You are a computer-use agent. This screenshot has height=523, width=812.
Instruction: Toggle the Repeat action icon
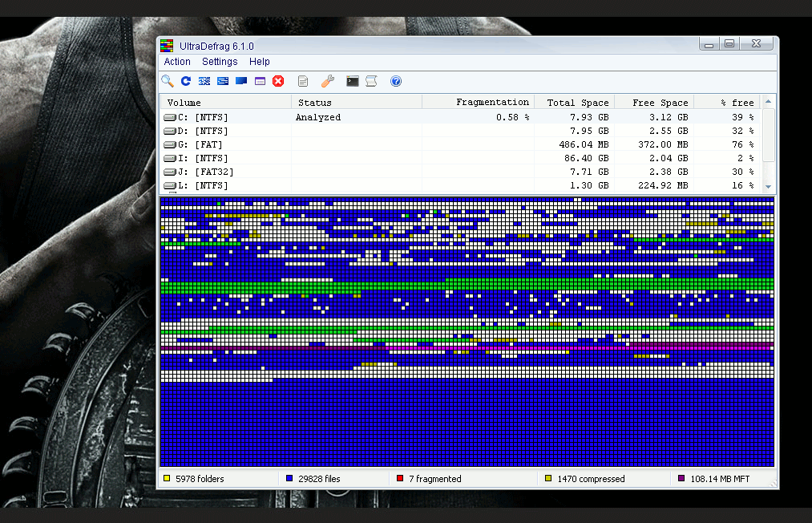(x=186, y=81)
